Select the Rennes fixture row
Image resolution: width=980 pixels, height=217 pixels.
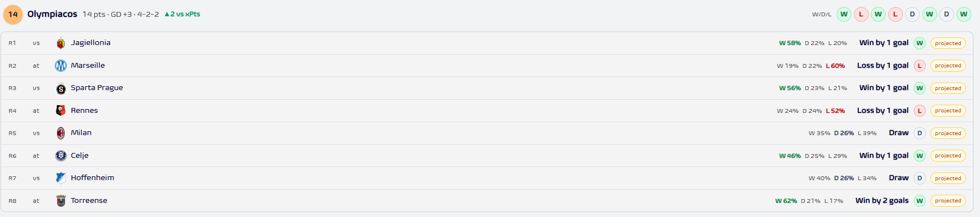pos(487,111)
